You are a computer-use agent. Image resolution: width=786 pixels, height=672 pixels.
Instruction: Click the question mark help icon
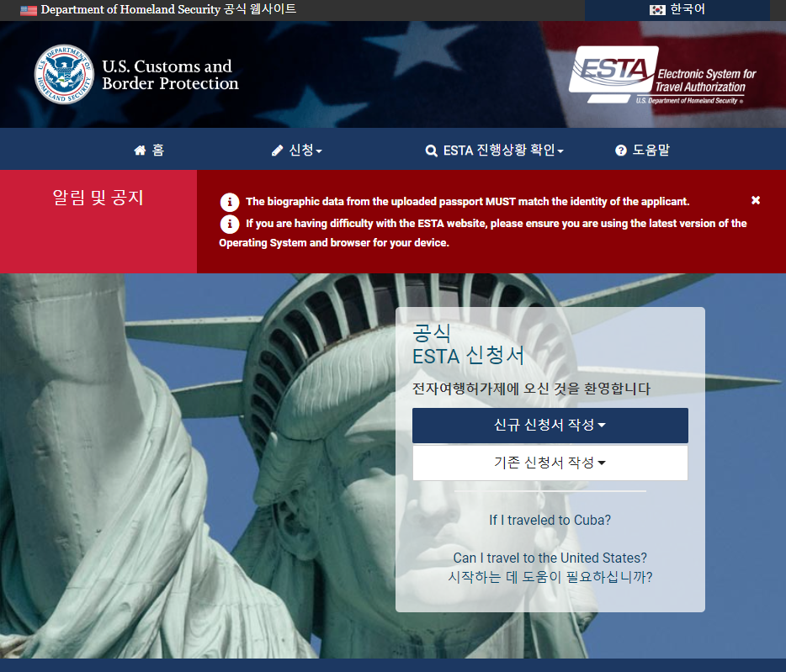click(x=621, y=151)
